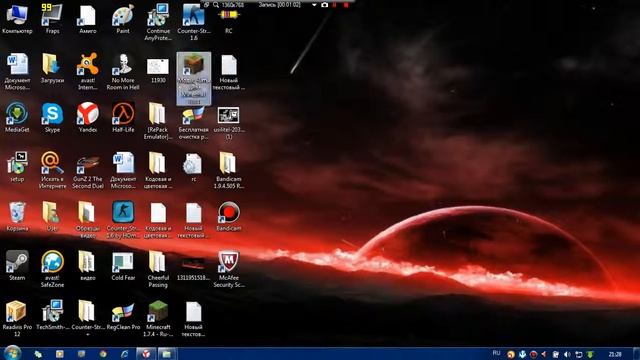
Task: Launch No More Room in Hell
Action: (x=123, y=71)
